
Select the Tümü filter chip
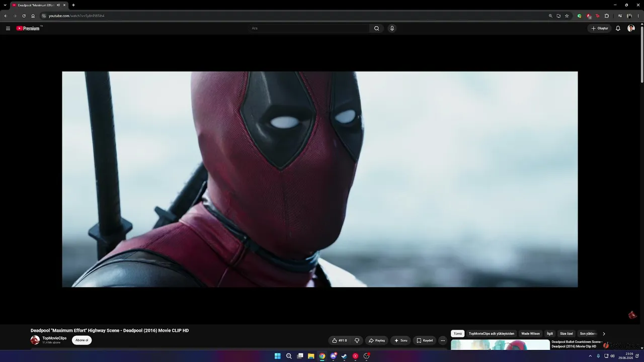(457, 333)
